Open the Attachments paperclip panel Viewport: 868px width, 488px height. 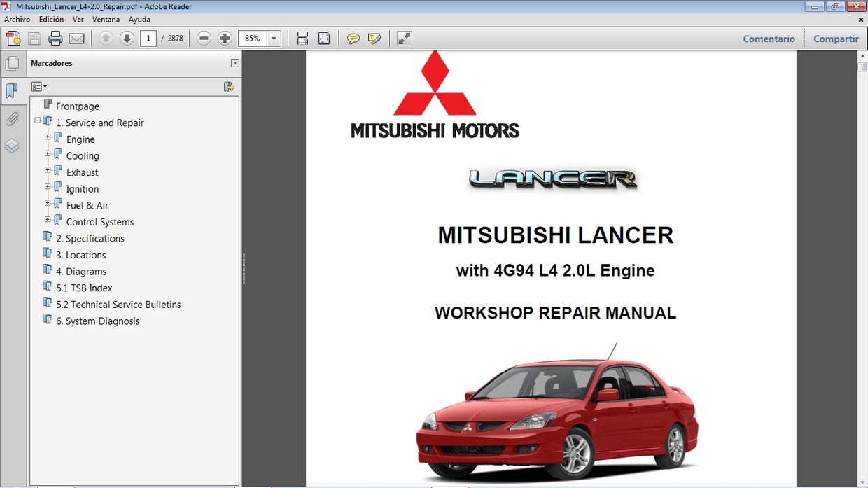pyautogui.click(x=12, y=118)
